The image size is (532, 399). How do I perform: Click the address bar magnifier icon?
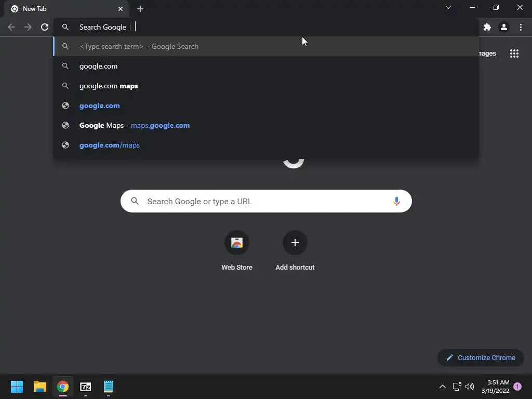pos(65,27)
